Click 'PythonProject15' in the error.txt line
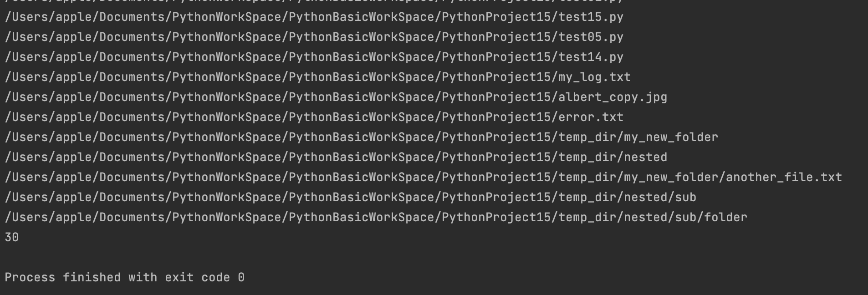868x295 pixels. [496, 117]
